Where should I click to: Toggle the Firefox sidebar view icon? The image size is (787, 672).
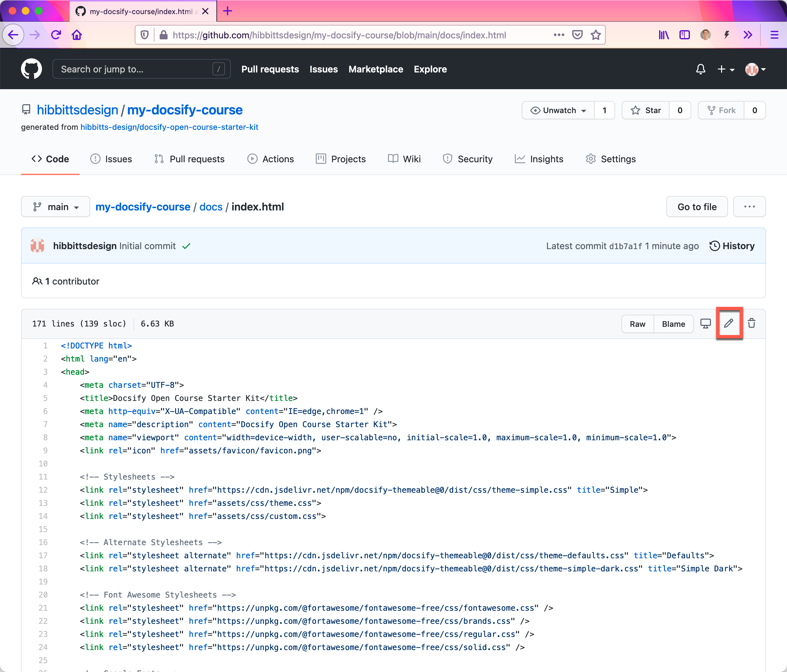point(684,35)
